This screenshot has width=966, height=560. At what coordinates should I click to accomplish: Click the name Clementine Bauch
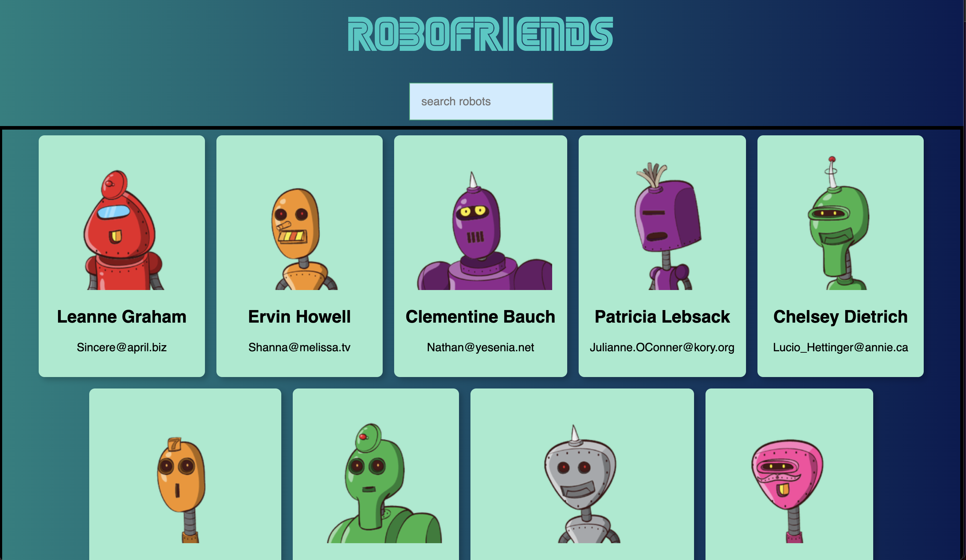coord(480,317)
